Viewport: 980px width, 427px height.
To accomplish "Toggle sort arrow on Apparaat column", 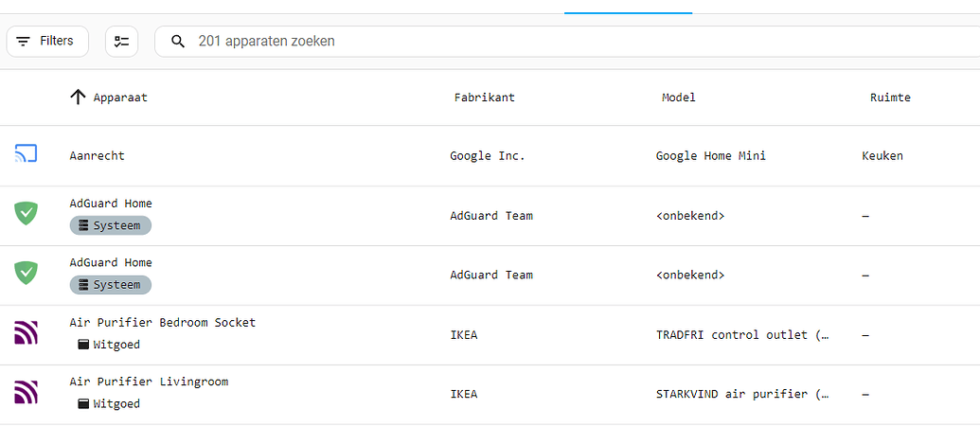I will point(79,98).
